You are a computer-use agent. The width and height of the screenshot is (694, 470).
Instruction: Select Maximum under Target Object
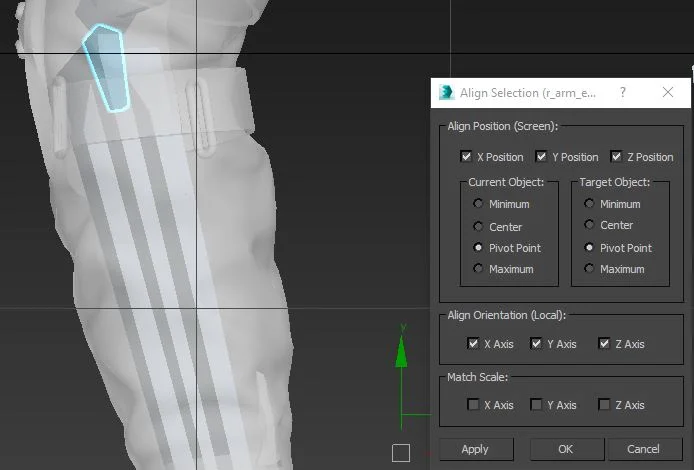point(589,269)
